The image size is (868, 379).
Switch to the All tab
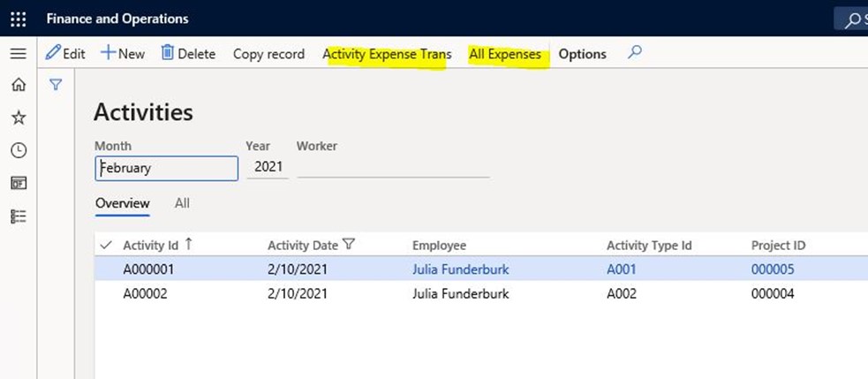pos(182,203)
